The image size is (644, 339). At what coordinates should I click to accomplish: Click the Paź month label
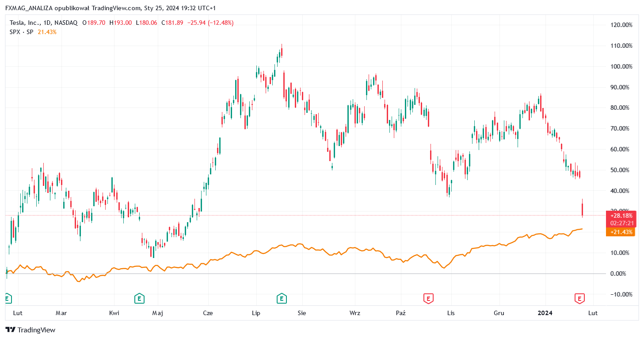(x=401, y=313)
